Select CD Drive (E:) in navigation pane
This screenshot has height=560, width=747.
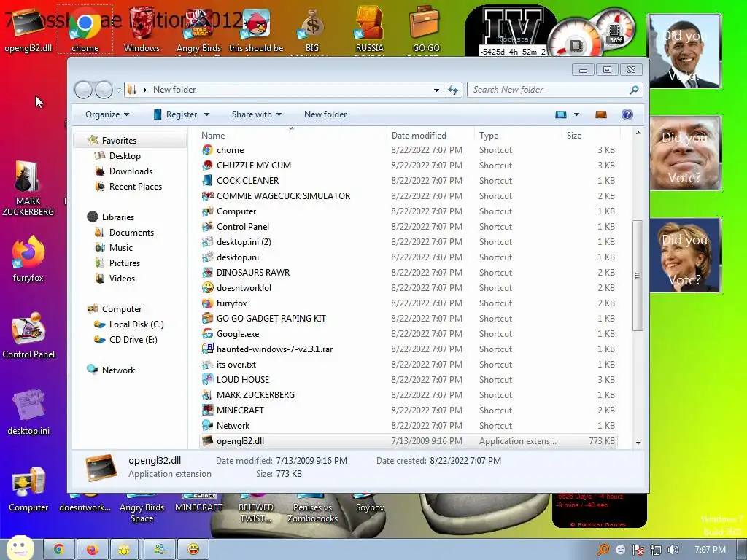133,340
